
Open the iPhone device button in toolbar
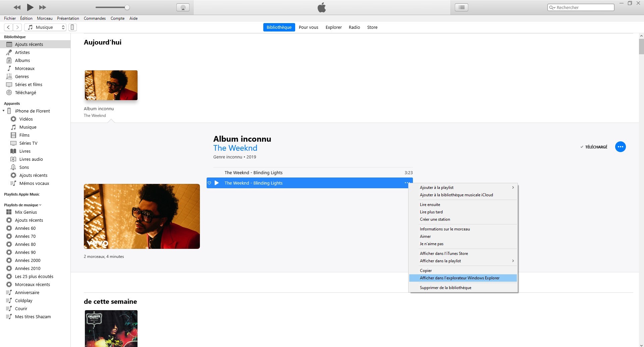72,27
